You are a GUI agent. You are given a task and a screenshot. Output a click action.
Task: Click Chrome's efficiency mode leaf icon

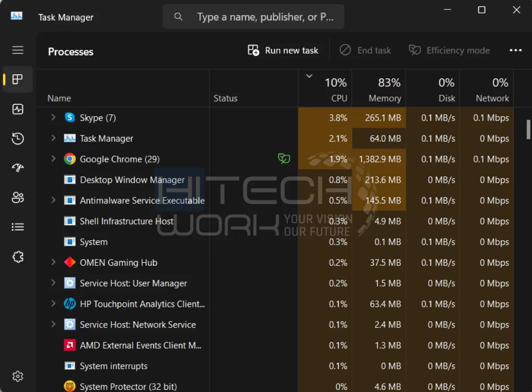pos(284,158)
